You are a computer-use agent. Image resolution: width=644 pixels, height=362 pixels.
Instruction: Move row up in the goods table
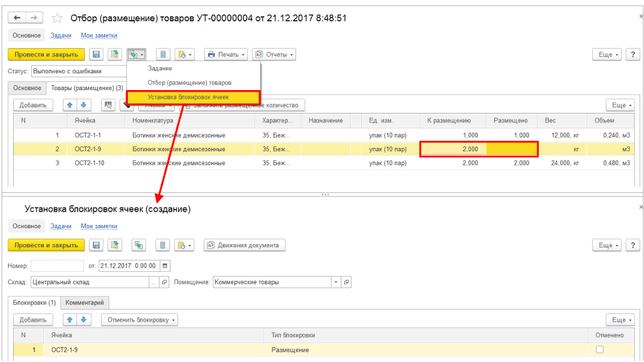70,105
